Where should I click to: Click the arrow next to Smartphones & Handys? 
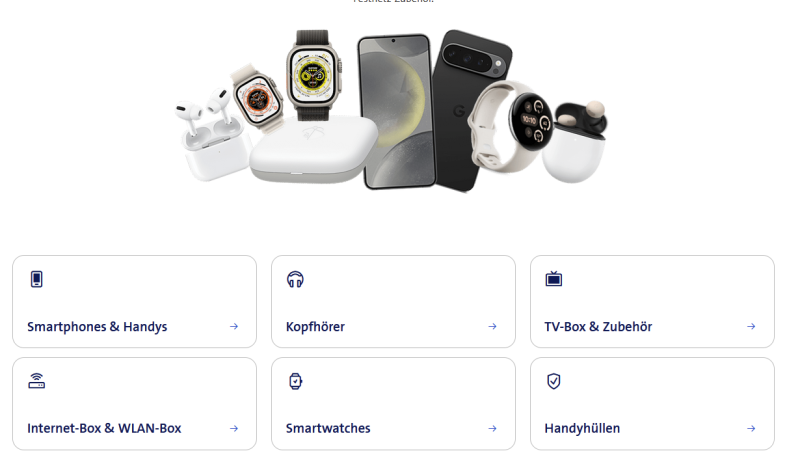(x=234, y=326)
